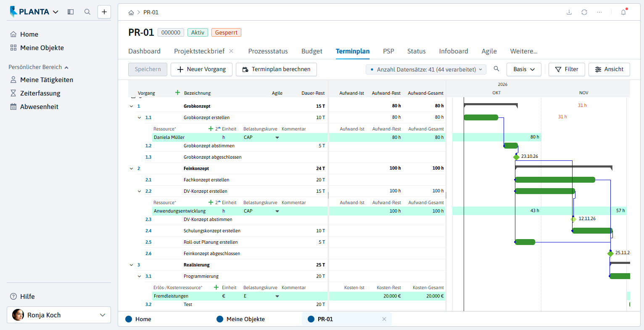Open the Filter button
Image resolution: width=644 pixels, height=330 pixels.
(x=567, y=69)
